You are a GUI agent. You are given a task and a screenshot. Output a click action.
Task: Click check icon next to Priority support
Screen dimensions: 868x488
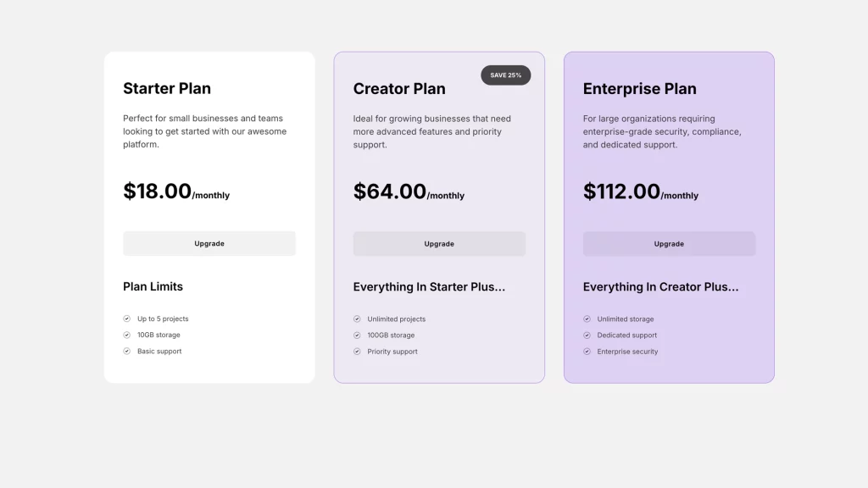[x=357, y=352]
